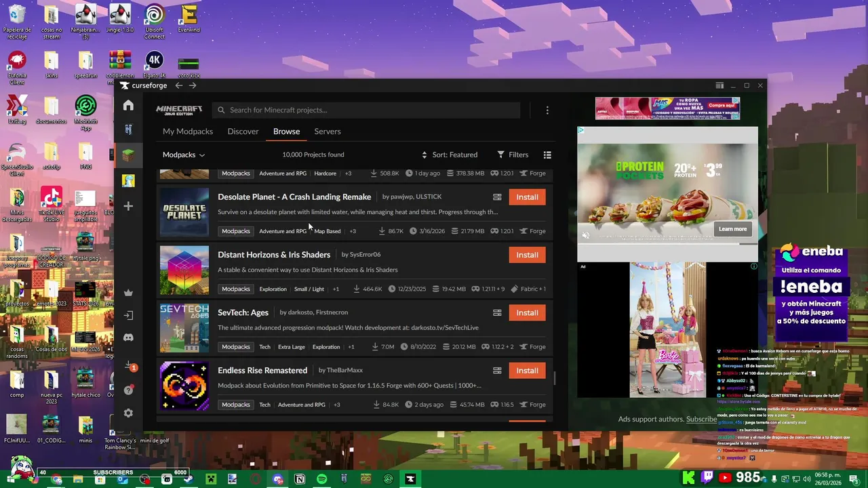This screenshot has height=488, width=868.
Task: Click server pack icon for SevTech: Ages
Action: tap(497, 312)
